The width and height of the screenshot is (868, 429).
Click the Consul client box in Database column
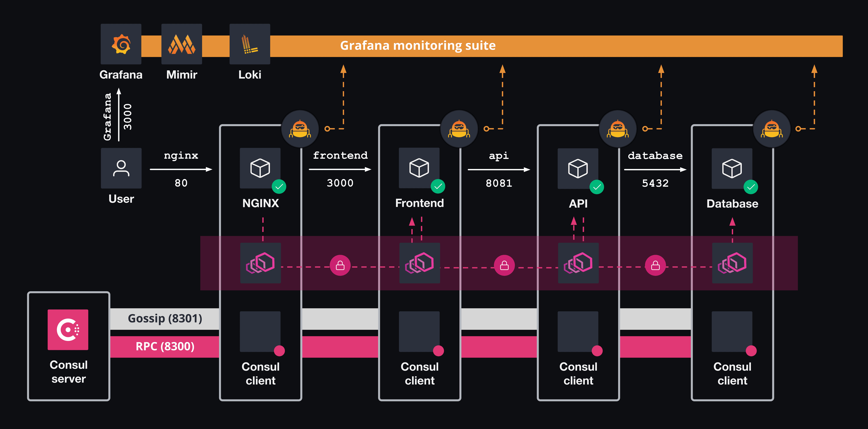coord(732,332)
